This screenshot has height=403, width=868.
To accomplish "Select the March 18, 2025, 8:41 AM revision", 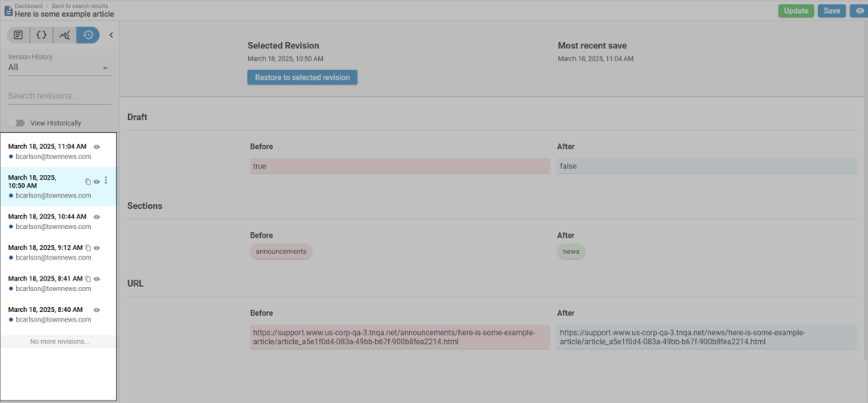I will (x=58, y=283).
